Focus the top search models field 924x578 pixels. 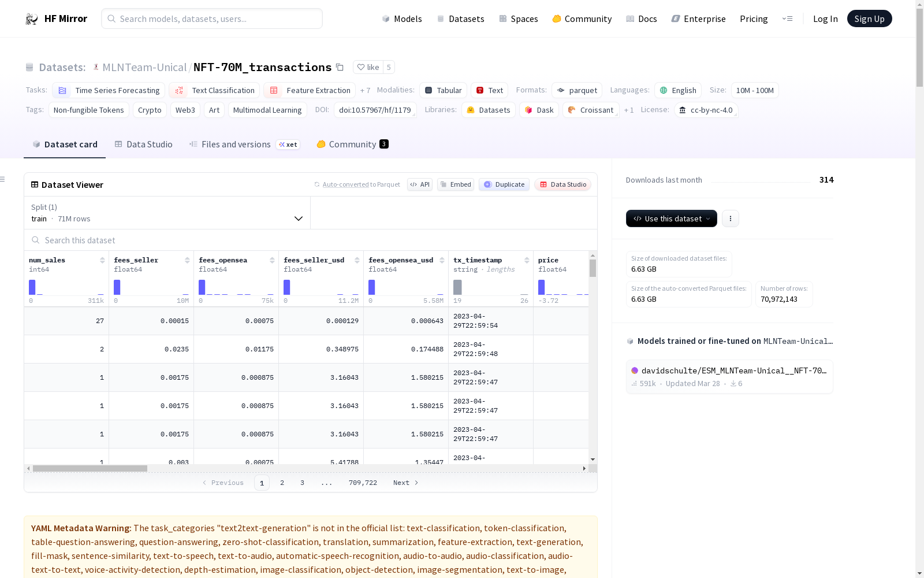click(x=212, y=18)
